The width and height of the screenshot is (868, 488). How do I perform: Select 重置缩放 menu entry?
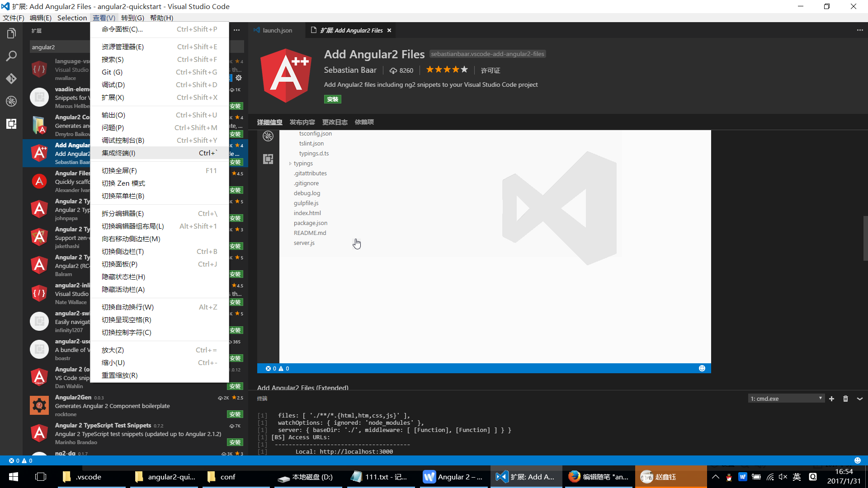[x=159, y=375]
